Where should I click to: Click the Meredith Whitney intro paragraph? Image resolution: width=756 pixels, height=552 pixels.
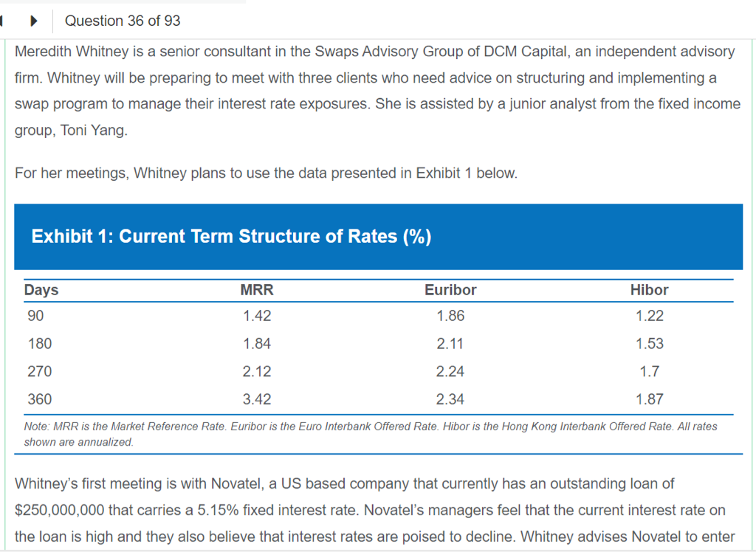click(377, 91)
